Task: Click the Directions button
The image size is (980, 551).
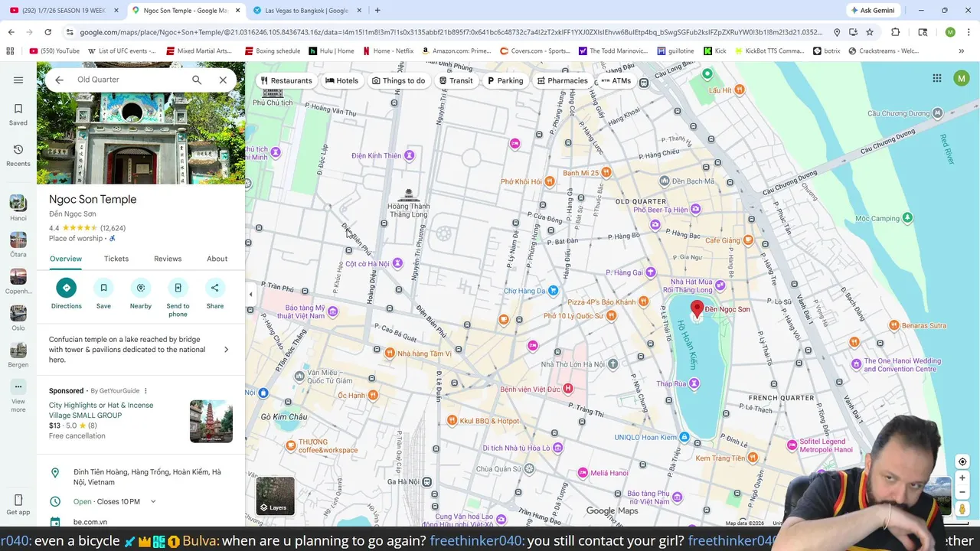Action: coord(66,294)
